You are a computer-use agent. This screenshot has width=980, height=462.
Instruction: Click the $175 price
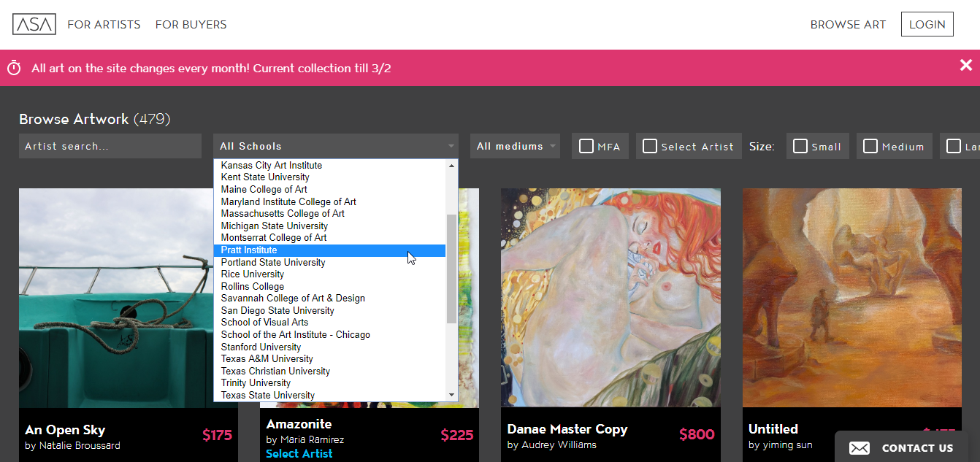[x=217, y=436]
